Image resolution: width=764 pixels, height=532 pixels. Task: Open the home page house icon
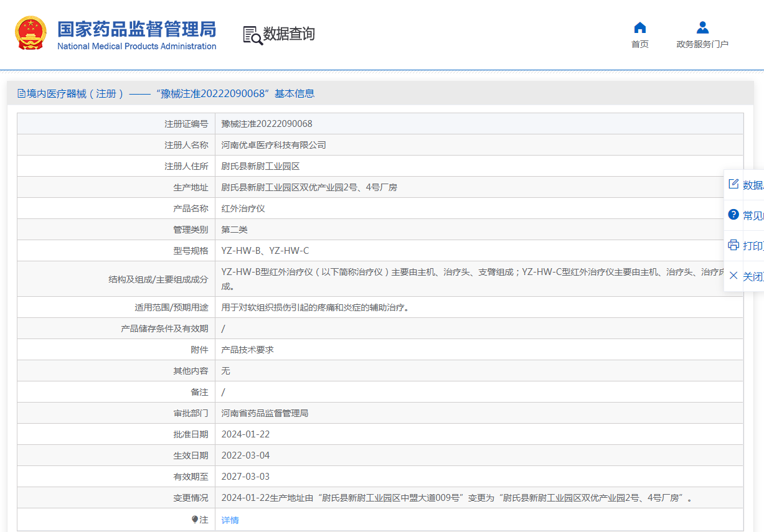coord(639,27)
